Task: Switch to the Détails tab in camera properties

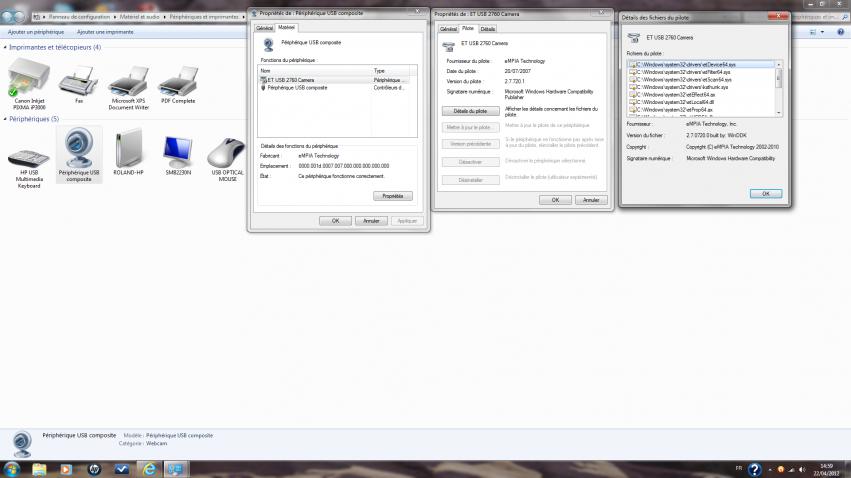Action: [x=487, y=29]
